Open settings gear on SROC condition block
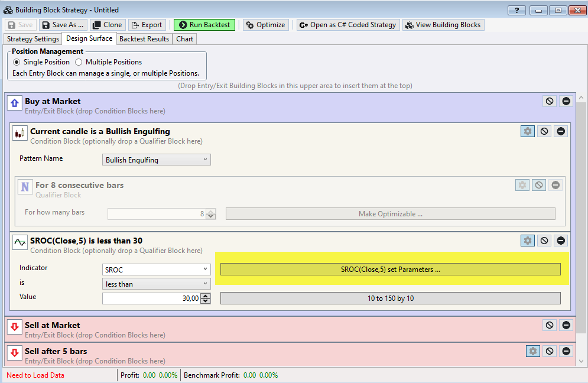This screenshot has height=383, width=588. (527, 240)
